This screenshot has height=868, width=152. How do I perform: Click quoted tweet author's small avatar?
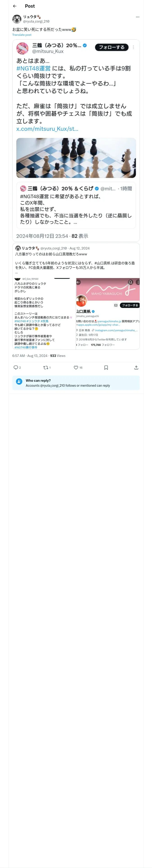(18, 248)
